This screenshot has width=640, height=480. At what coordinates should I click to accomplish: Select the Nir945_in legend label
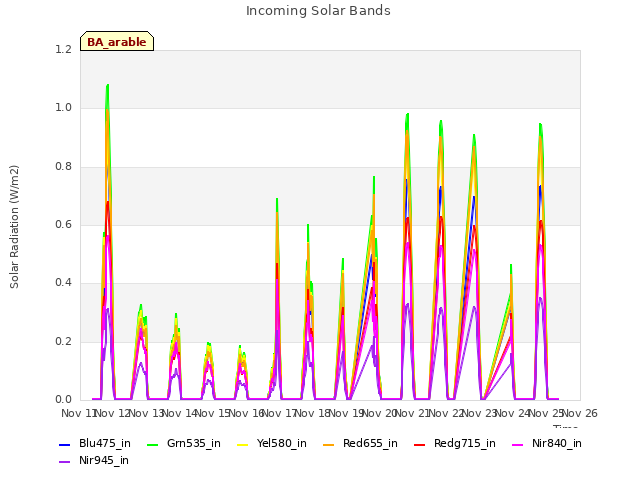[x=104, y=460]
